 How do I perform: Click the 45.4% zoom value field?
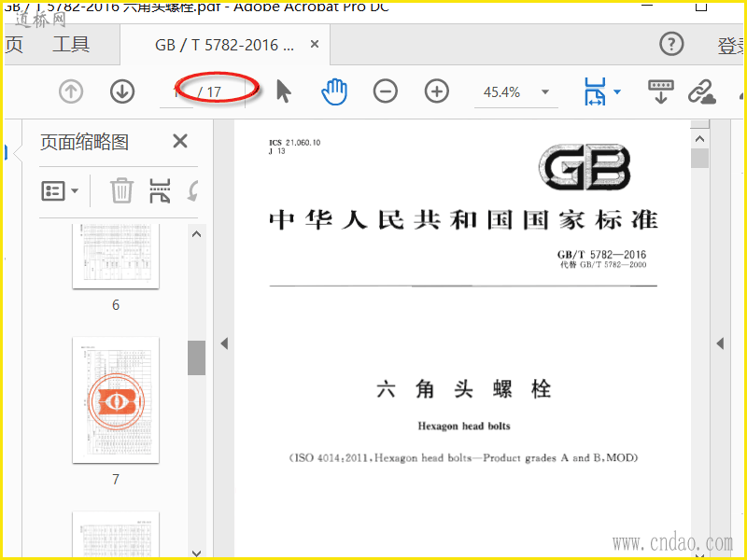click(501, 92)
